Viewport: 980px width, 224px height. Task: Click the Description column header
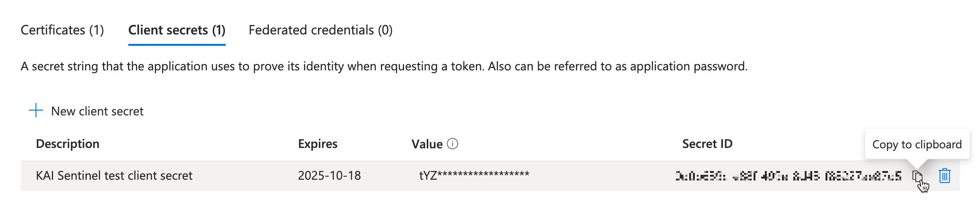(x=68, y=144)
